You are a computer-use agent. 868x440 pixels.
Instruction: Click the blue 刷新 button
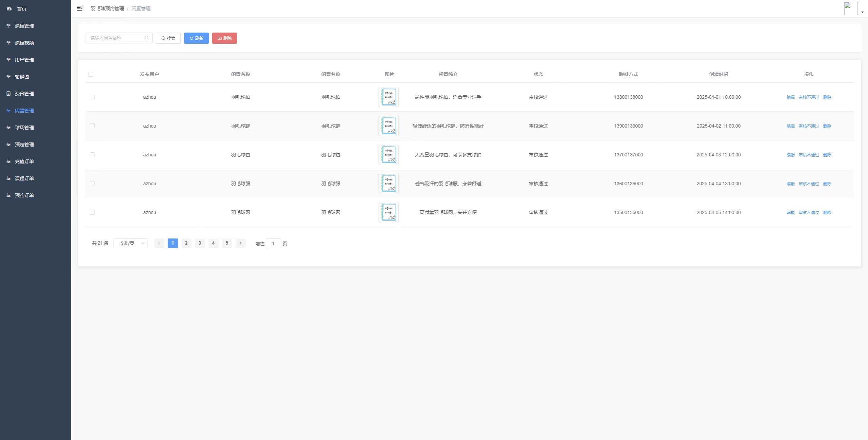coord(196,38)
